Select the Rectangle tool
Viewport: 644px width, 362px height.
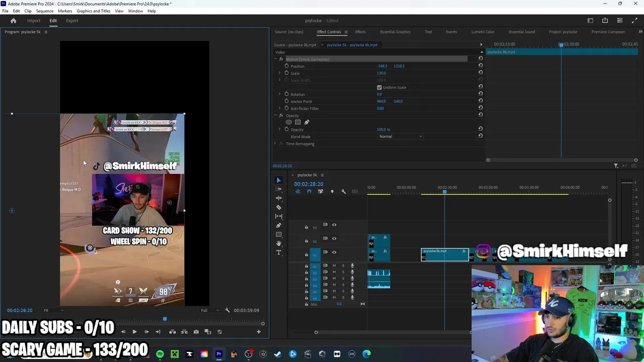coord(279,234)
